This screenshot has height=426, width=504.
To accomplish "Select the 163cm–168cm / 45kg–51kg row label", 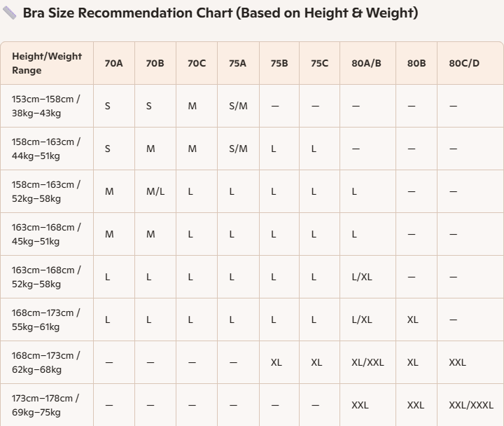I will (x=45, y=234).
